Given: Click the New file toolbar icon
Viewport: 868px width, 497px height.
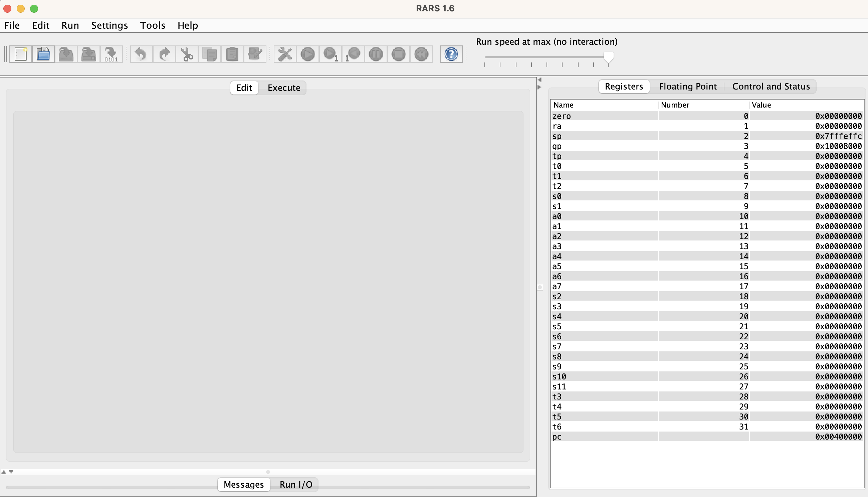Looking at the screenshot, I should [21, 54].
